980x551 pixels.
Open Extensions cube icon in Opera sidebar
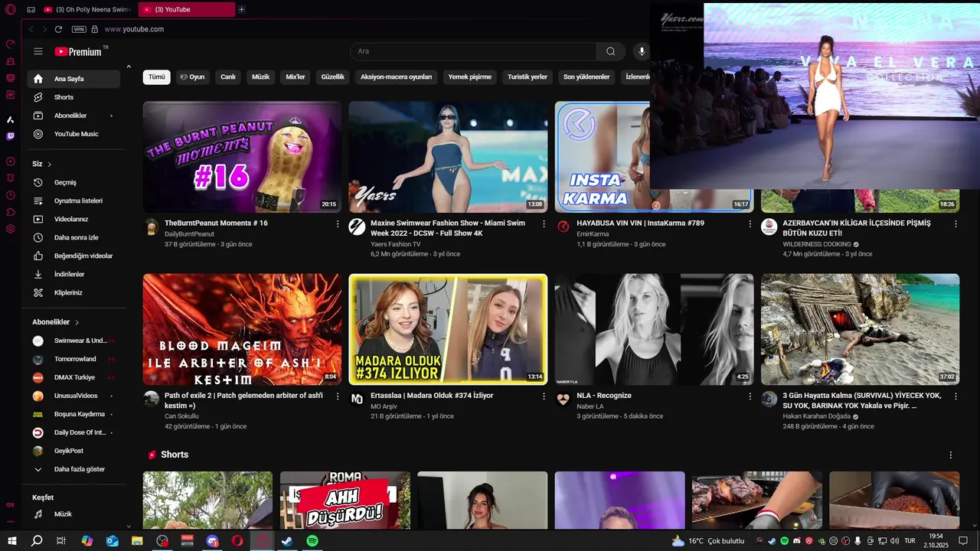tap(11, 212)
